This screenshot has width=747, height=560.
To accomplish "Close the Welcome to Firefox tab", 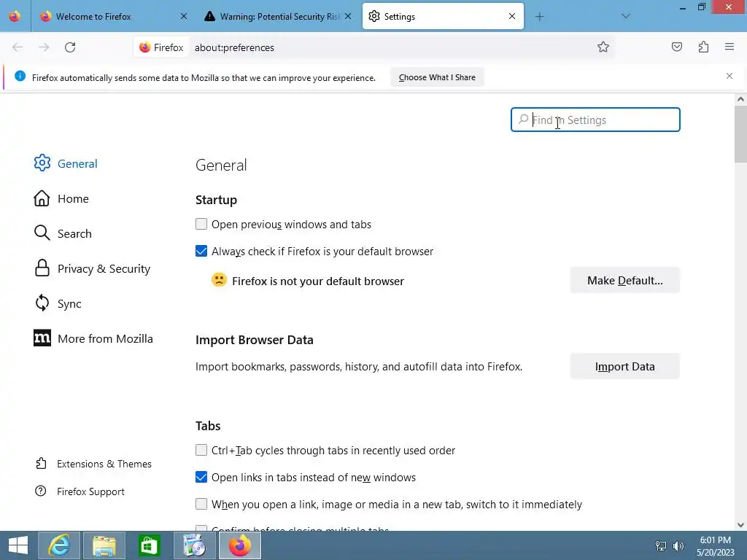I will pos(184,16).
